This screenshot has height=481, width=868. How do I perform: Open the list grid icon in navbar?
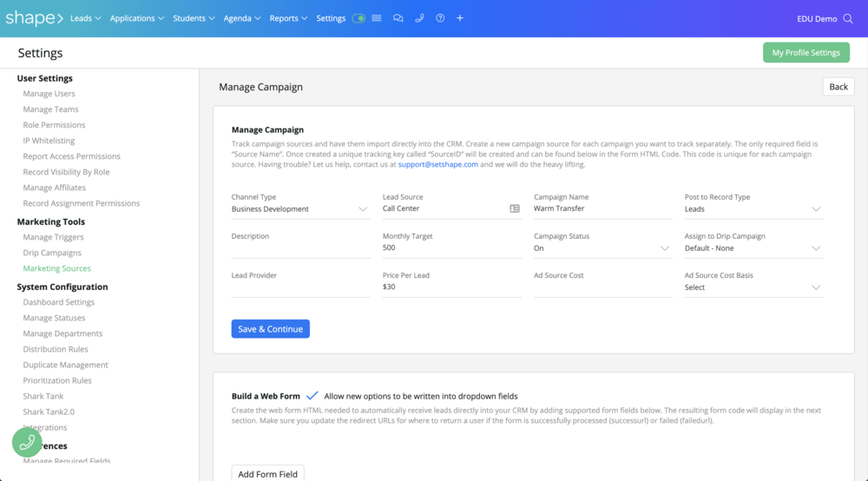coord(377,18)
